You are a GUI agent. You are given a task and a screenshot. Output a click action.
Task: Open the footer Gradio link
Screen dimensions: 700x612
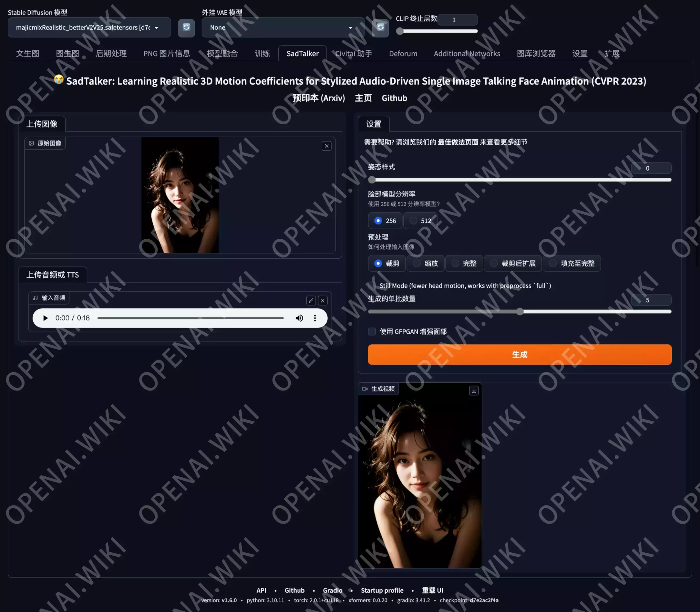point(332,590)
